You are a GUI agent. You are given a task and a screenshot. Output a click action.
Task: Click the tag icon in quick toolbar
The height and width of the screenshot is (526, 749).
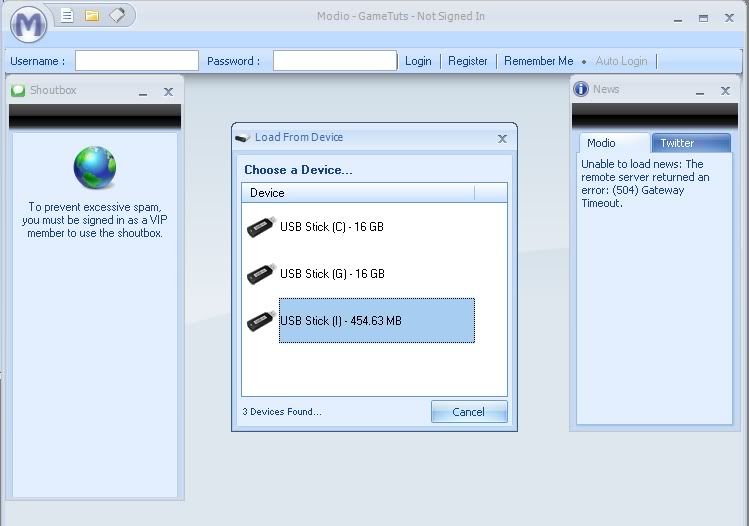117,15
